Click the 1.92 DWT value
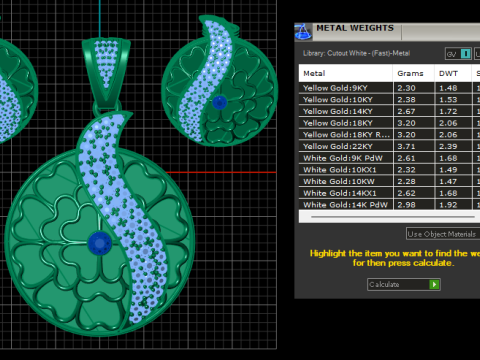The width and height of the screenshot is (480, 360). coord(448,205)
